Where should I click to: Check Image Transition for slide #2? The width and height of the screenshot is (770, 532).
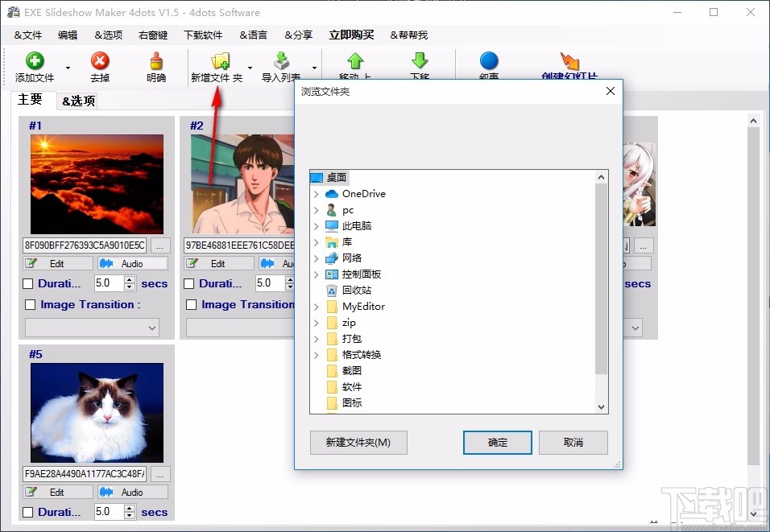[x=191, y=304]
